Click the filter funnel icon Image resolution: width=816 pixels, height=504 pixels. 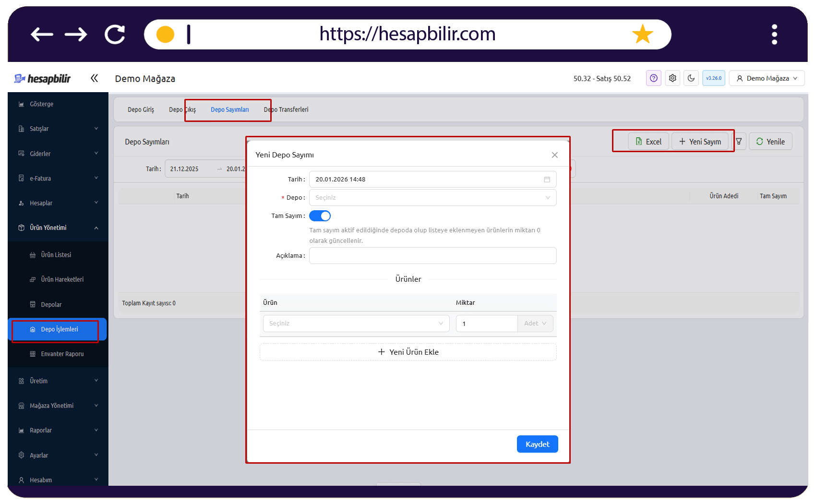tap(739, 142)
